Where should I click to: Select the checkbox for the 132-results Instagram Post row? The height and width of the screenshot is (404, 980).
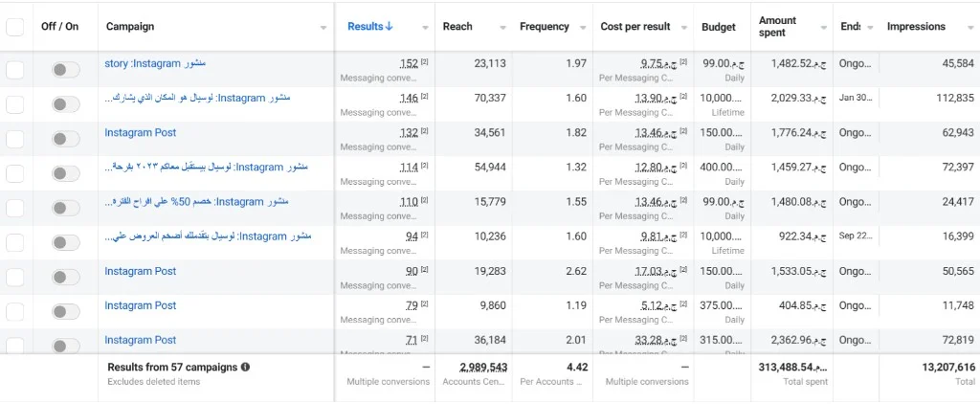click(x=14, y=139)
